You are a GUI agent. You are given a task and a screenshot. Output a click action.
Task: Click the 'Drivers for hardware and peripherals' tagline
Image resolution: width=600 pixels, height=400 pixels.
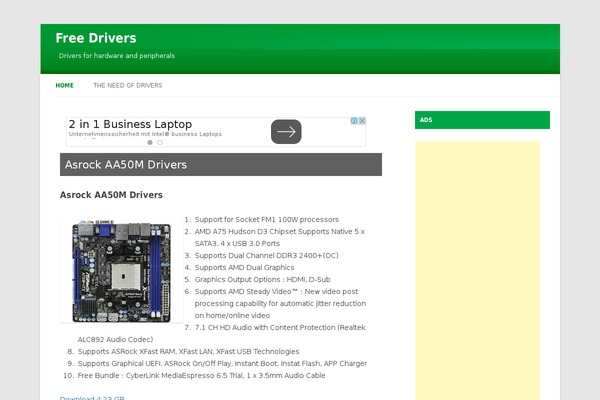click(x=117, y=56)
